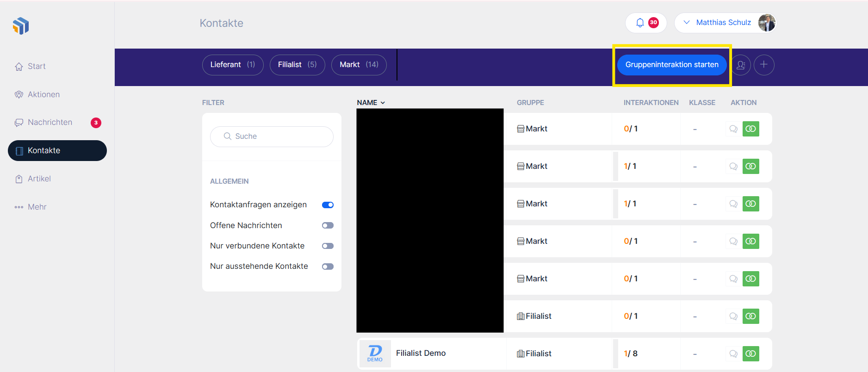Enable Offene Nachrichten toggle
Screen dimensions: 868x372
pos(328,226)
